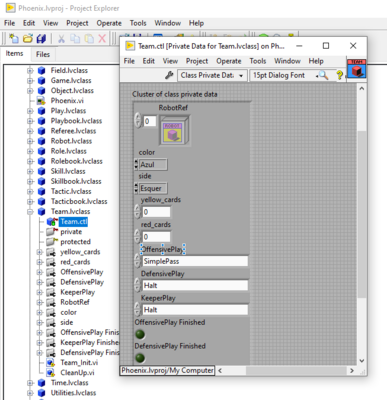
Task: Click the Save All toolbar icon
Action: (x=41, y=38)
